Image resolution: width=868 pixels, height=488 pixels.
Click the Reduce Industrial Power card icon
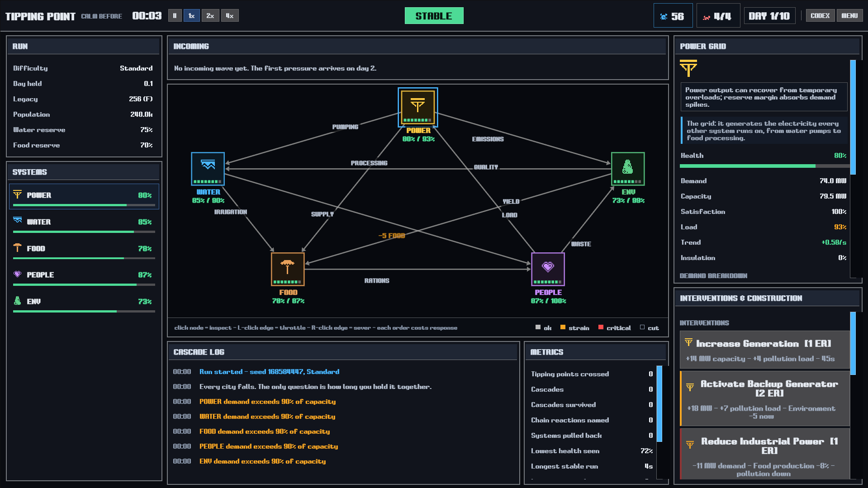point(690,445)
